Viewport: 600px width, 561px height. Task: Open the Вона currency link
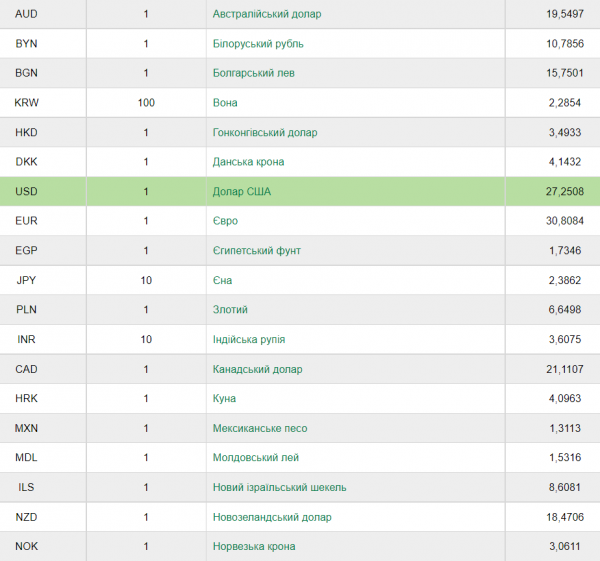225,103
